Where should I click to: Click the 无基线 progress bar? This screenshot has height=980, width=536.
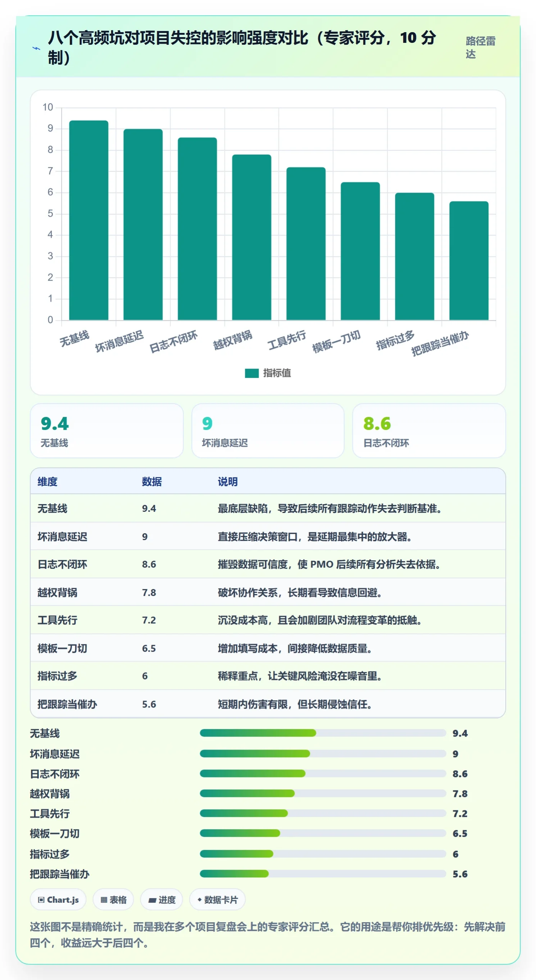[323, 733]
